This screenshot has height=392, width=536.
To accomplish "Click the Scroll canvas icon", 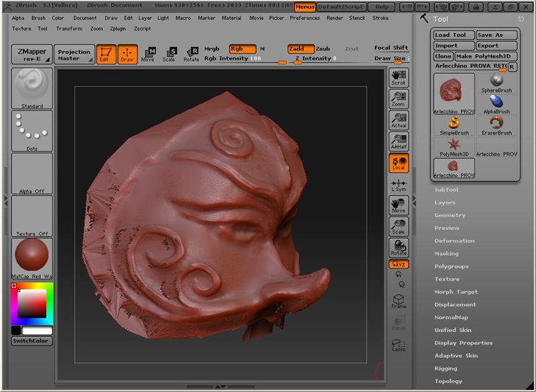I will (x=399, y=78).
